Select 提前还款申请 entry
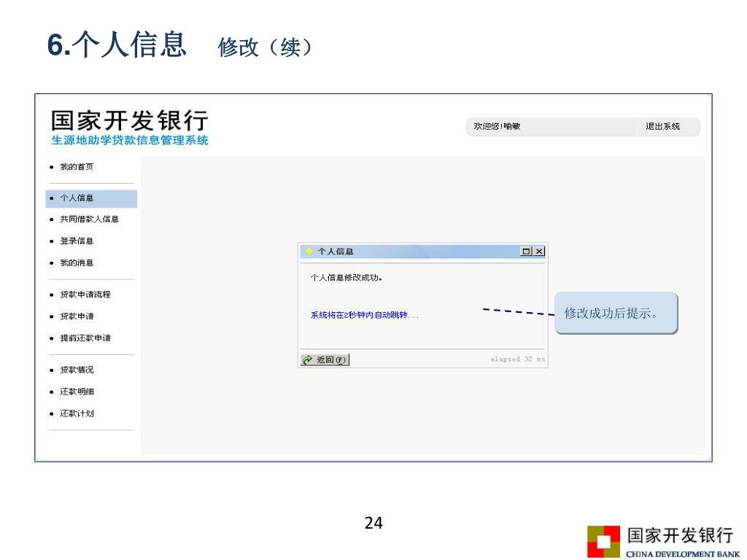 pyautogui.click(x=85, y=338)
